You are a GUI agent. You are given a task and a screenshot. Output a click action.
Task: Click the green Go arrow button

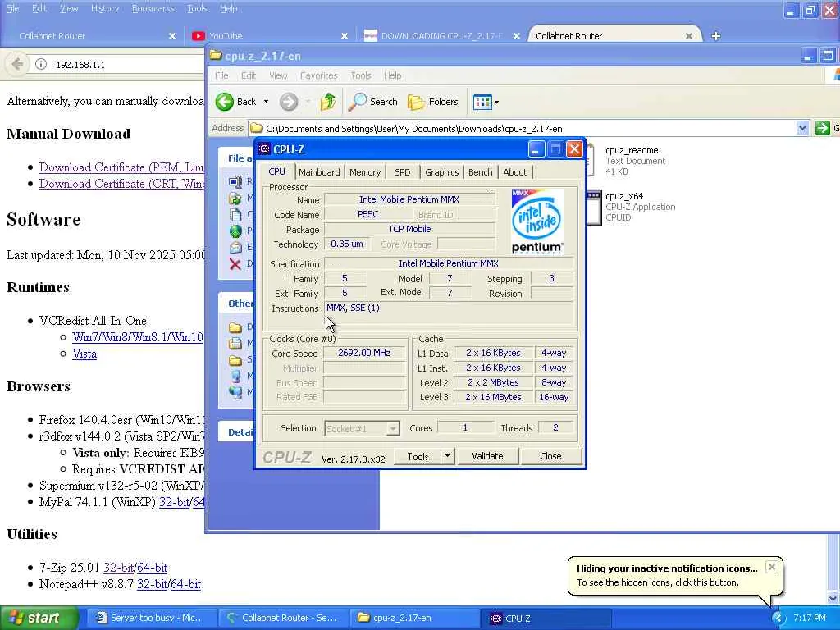(822, 128)
